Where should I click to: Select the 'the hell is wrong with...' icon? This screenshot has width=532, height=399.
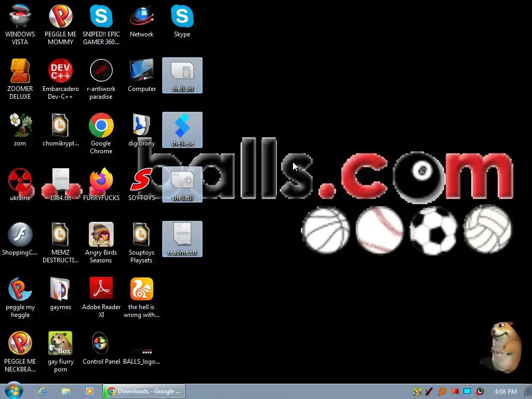[x=141, y=297]
